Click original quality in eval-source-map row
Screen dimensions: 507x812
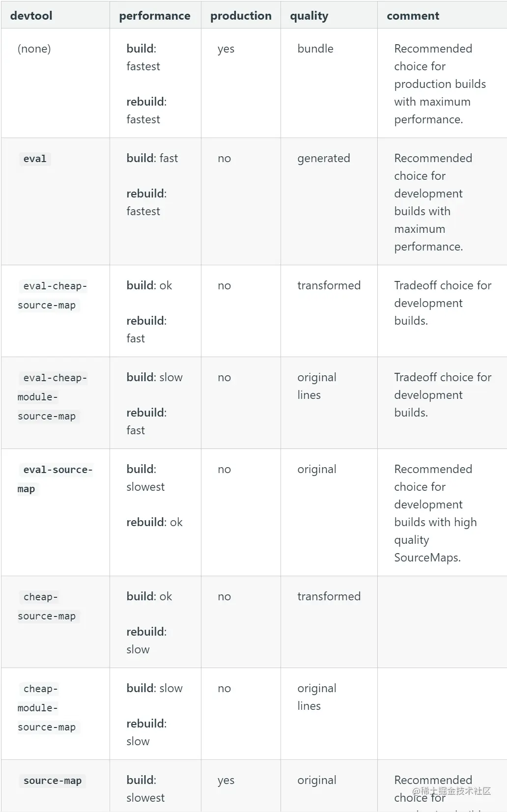(317, 469)
